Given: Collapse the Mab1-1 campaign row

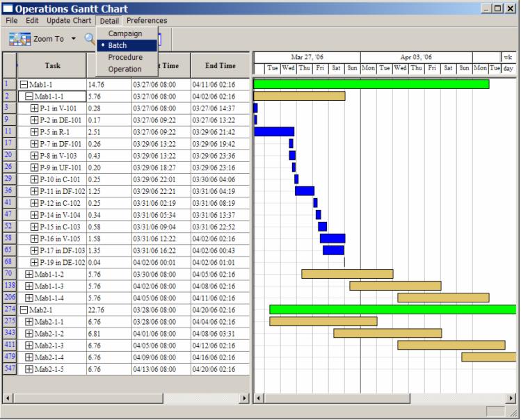Looking at the screenshot, I should (x=24, y=84).
